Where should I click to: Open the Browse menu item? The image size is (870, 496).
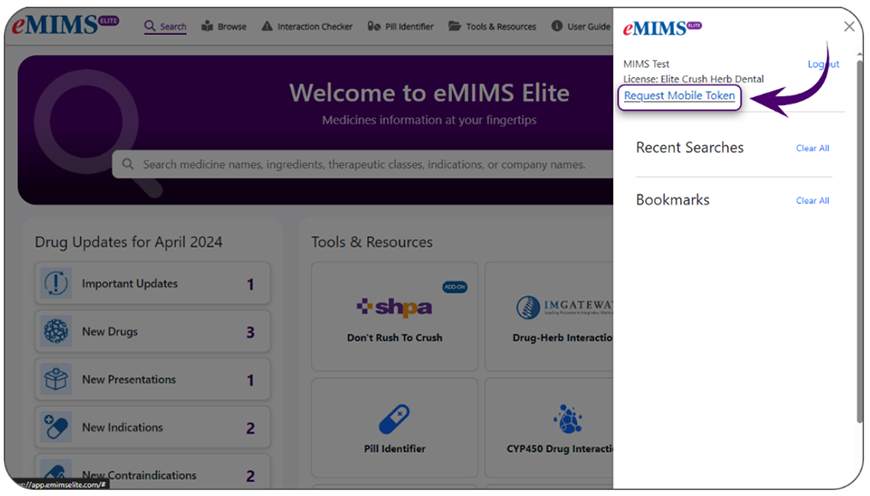click(x=232, y=27)
